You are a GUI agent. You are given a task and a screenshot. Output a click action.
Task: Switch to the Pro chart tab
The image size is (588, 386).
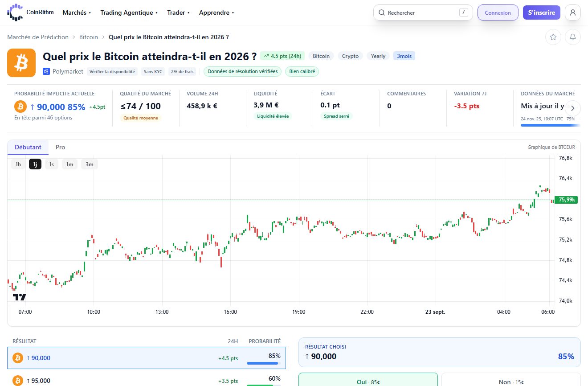tap(60, 147)
